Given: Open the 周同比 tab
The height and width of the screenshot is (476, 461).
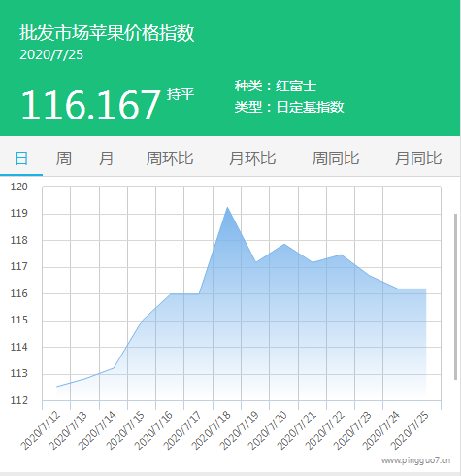Looking at the screenshot, I should (x=336, y=158).
